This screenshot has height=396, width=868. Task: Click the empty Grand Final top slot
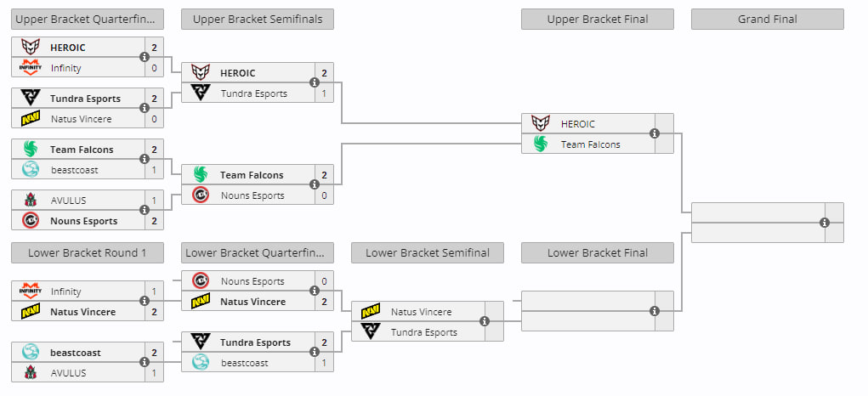757,212
